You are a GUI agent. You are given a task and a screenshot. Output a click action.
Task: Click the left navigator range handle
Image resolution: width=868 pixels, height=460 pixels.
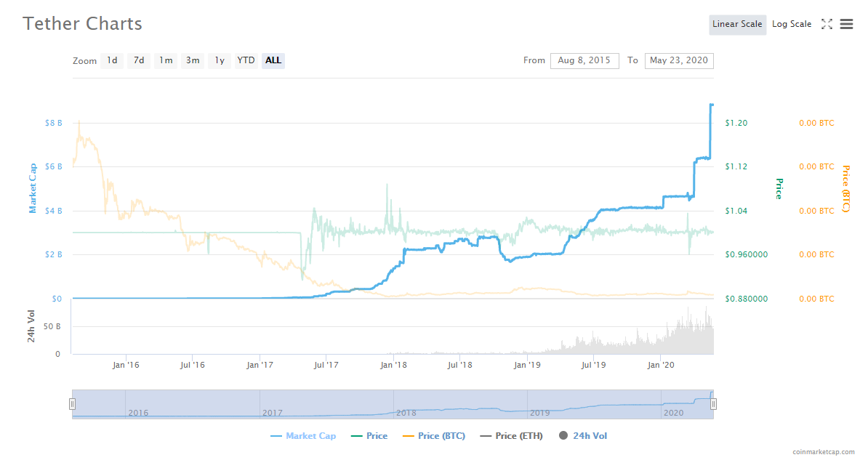coord(72,404)
